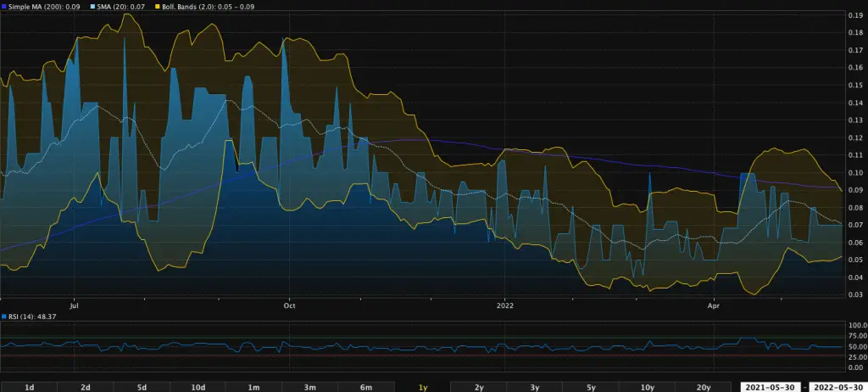Choose the 3y time range
This screenshot has width=868, height=392.
[535, 387]
